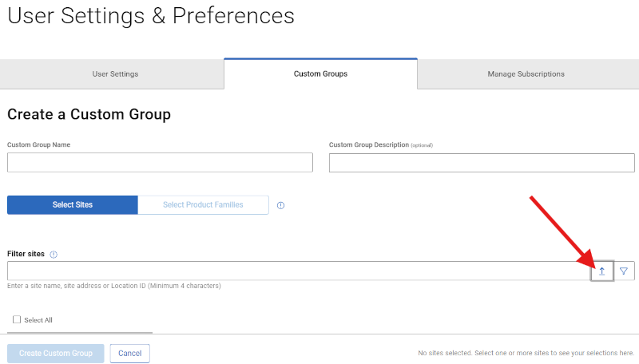
Task: Open the funnel filter icon
Action: [623, 271]
